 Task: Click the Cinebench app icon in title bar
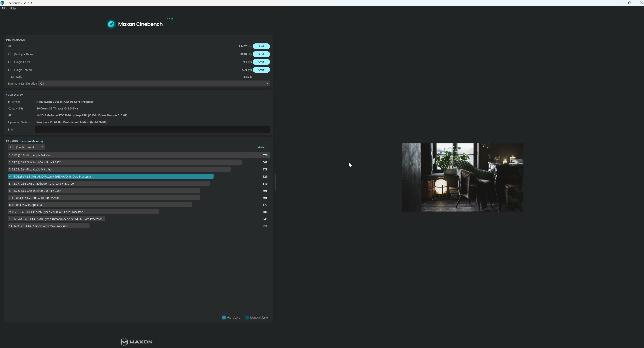click(3, 3)
